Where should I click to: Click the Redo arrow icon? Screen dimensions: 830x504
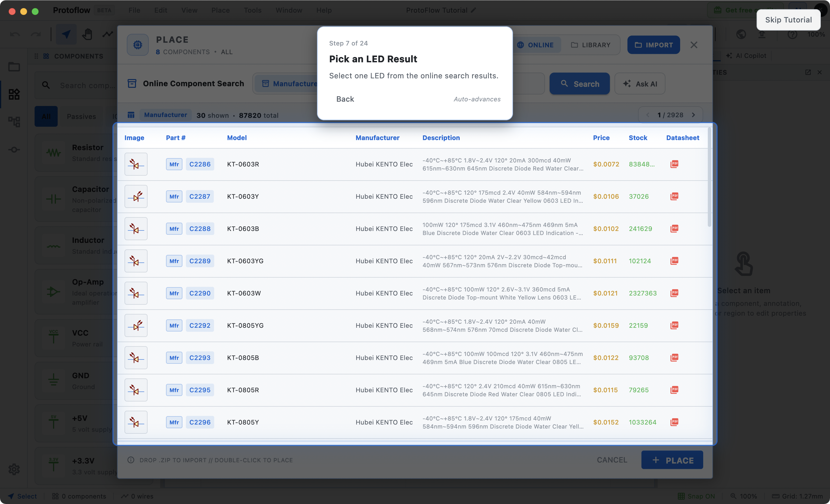click(36, 34)
